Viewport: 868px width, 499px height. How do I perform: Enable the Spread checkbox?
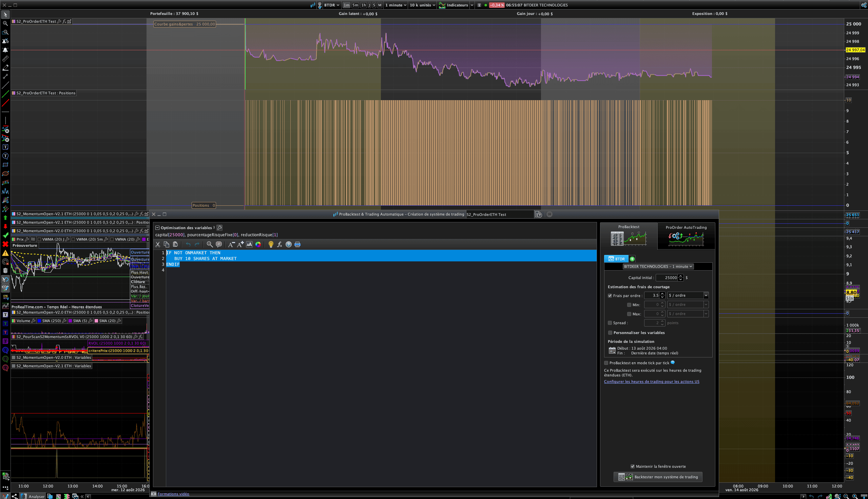[610, 323]
